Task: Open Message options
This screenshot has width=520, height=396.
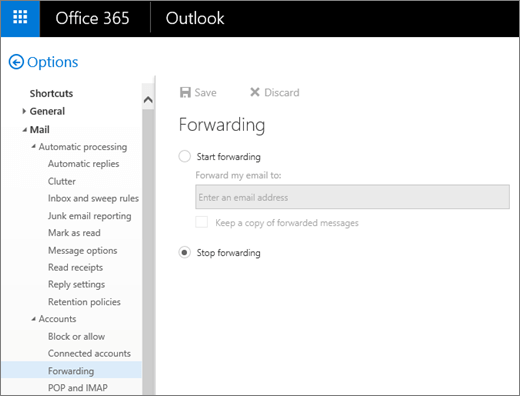Action: 83,250
